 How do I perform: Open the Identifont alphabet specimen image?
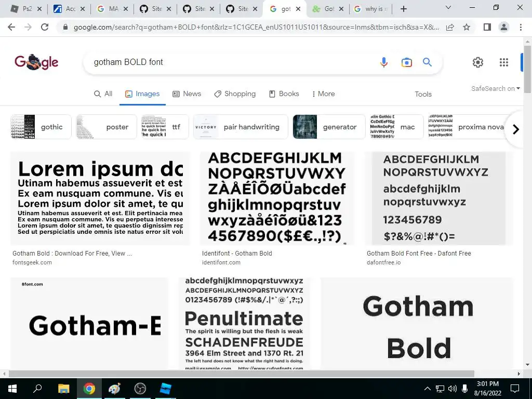[277, 198]
